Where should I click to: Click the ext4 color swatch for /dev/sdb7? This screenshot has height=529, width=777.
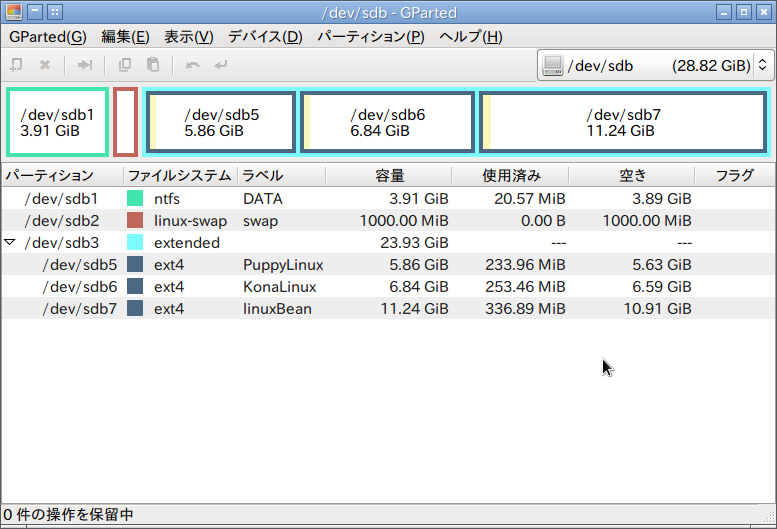click(135, 308)
